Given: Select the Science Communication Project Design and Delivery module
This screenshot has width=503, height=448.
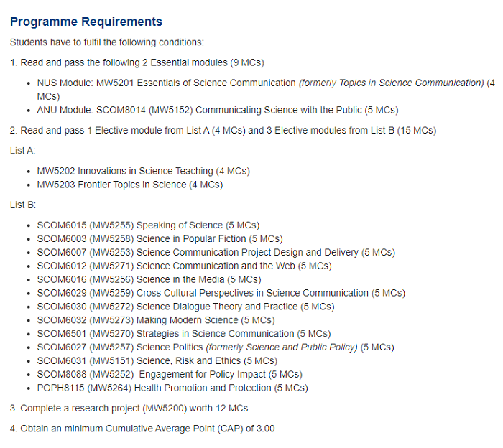Looking at the screenshot, I should (x=216, y=252).
